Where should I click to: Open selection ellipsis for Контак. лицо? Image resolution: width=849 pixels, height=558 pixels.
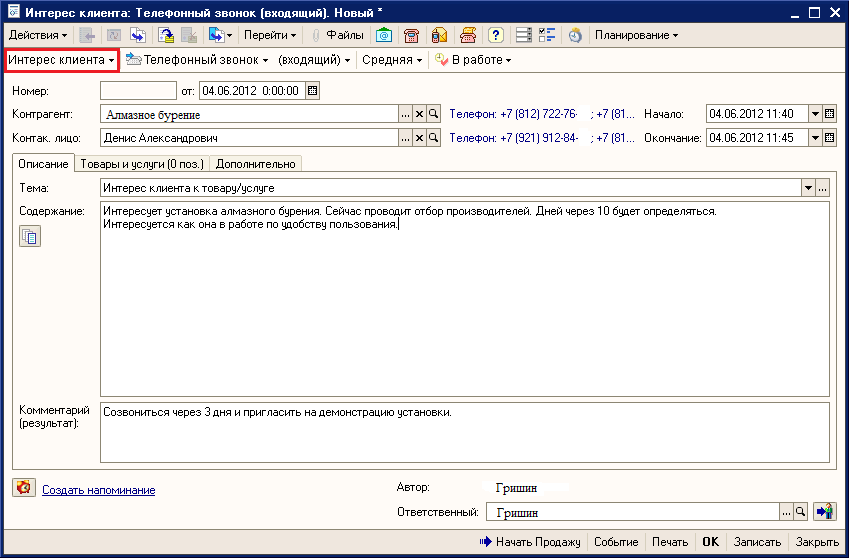tap(406, 138)
